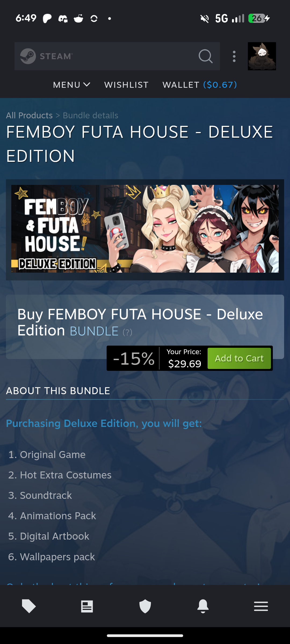Tap the BUNDLE label text
The width and height of the screenshot is (290, 644).
[94, 331]
